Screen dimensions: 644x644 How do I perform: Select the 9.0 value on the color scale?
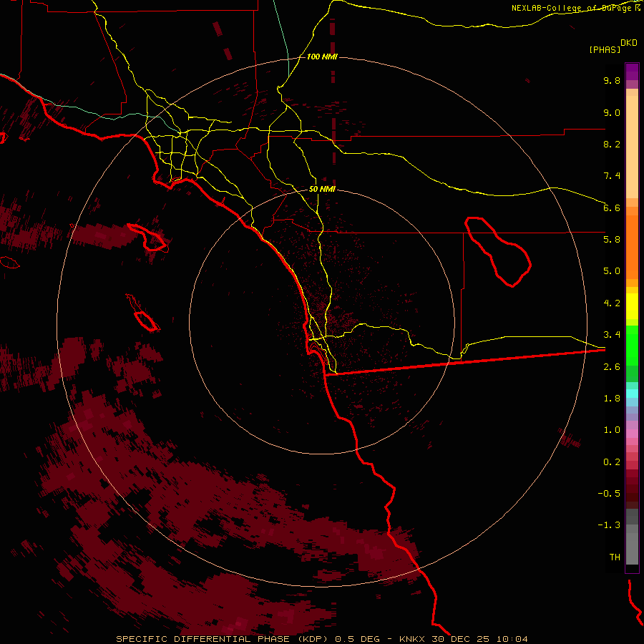[612, 112]
